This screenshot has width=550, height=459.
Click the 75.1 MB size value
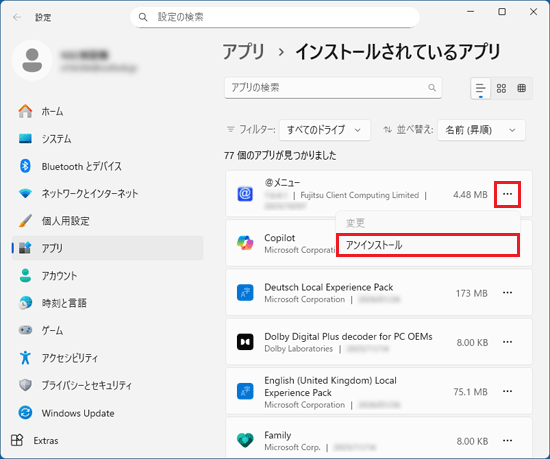tap(470, 392)
